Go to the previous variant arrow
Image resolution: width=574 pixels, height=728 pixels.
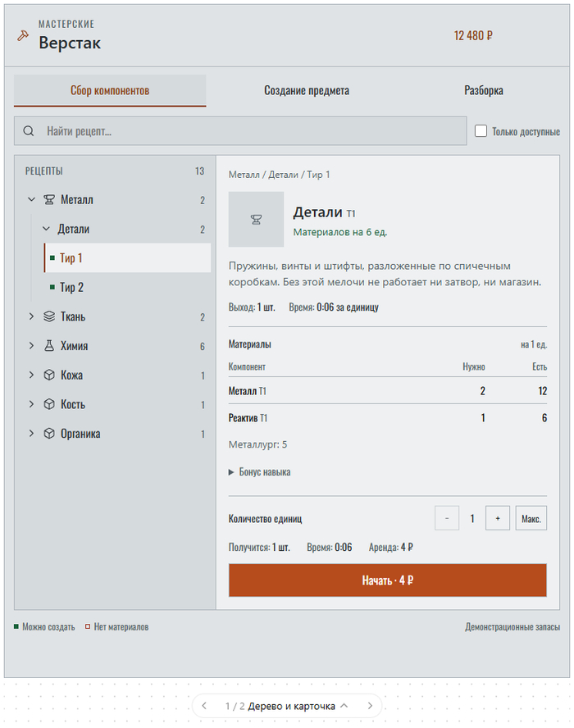pyautogui.click(x=204, y=706)
